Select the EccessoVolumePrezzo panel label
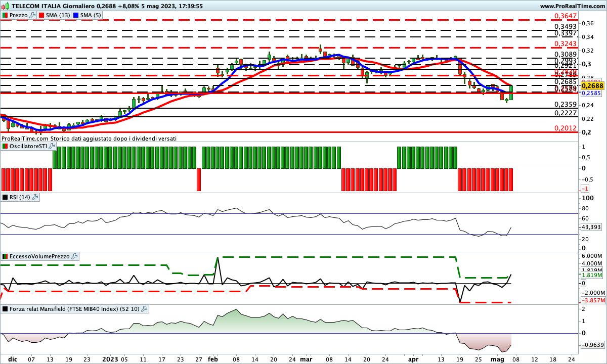This screenshot has width=607, height=364. [40, 257]
